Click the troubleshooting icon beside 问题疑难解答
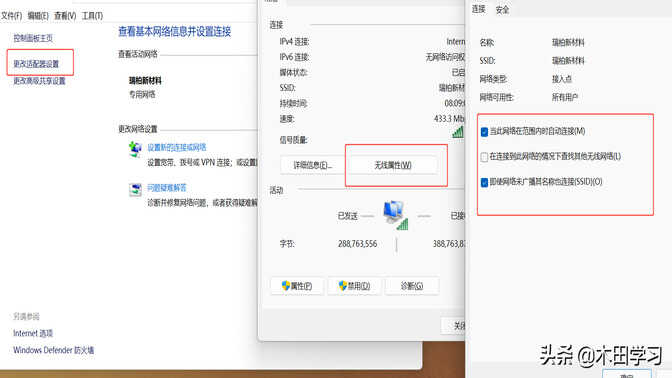This screenshot has width=672, height=378. (135, 189)
